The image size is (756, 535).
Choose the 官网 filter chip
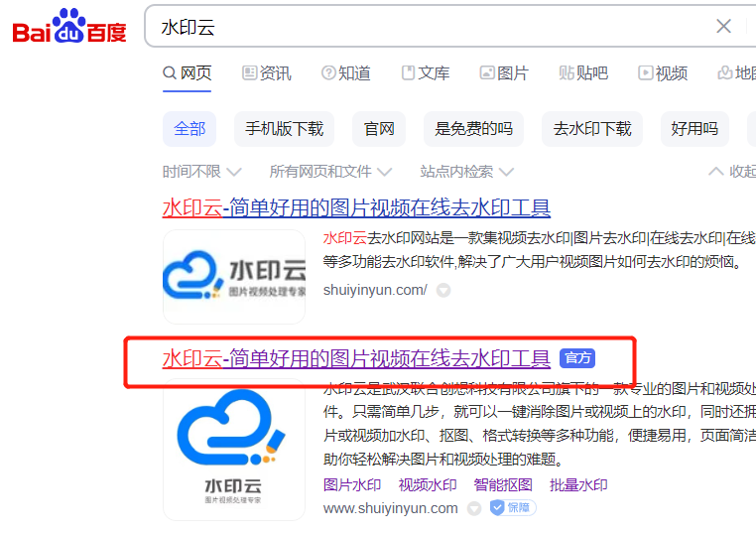click(379, 129)
